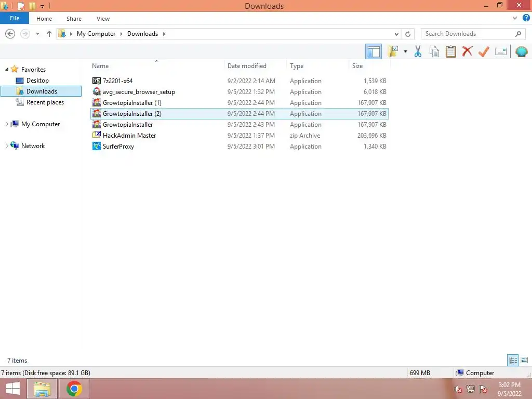Image resolution: width=532 pixels, height=399 pixels.
Task: Open the File menu
Action: [x=15, y=18]
